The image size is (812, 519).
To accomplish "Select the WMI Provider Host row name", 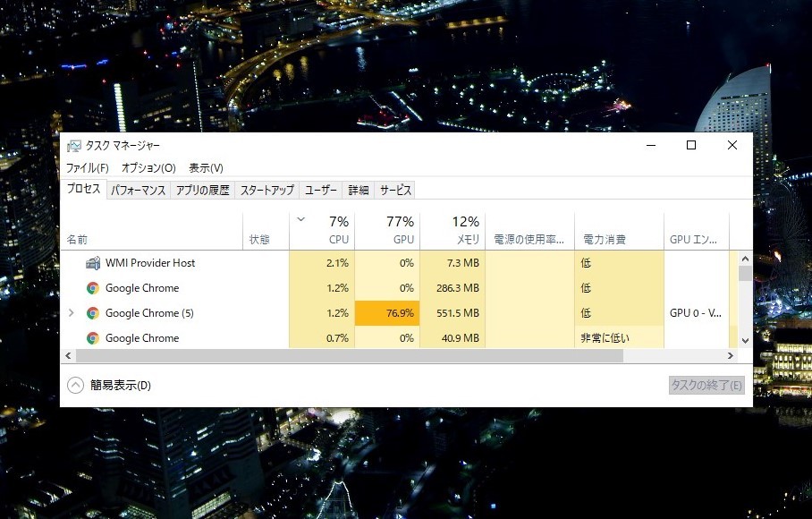I will pyautogui.click(x=150, y=263).
